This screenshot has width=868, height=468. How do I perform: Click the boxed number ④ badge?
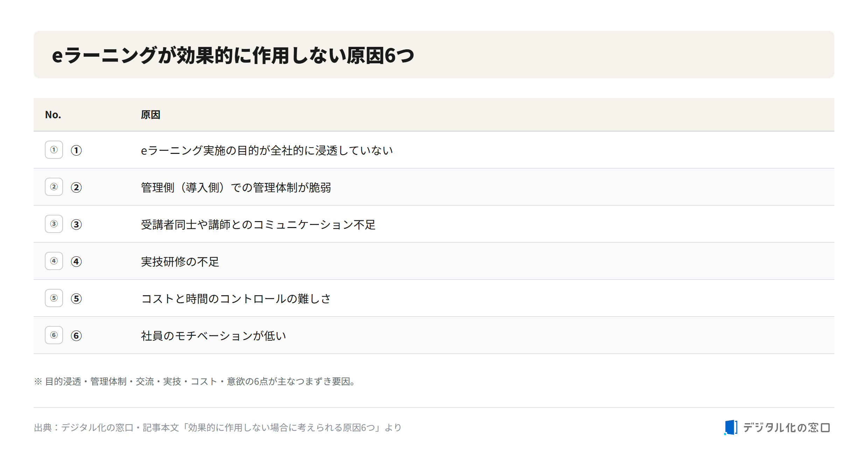click(x=54, y=261)
